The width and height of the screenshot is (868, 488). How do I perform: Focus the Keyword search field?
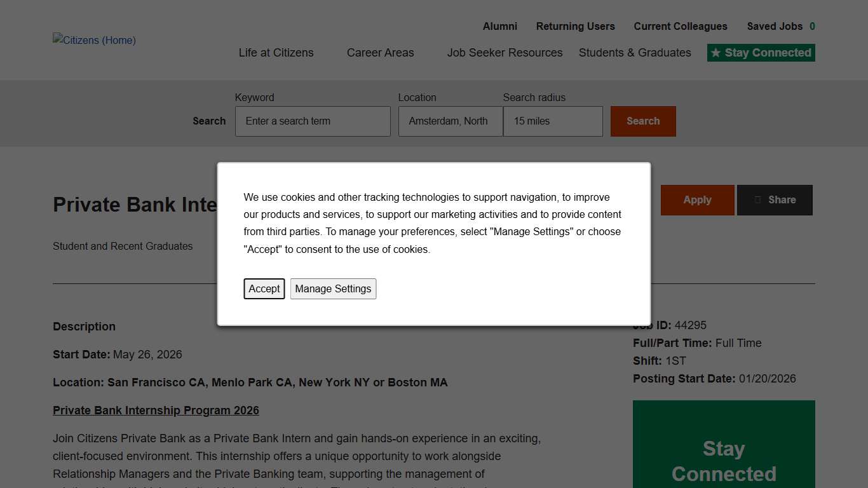pos(313,121)
